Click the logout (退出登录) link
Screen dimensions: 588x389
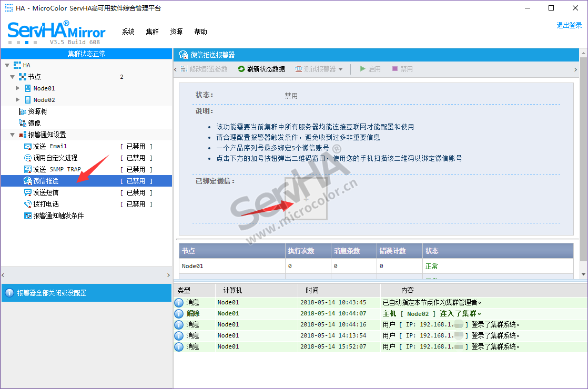[569, 25]
